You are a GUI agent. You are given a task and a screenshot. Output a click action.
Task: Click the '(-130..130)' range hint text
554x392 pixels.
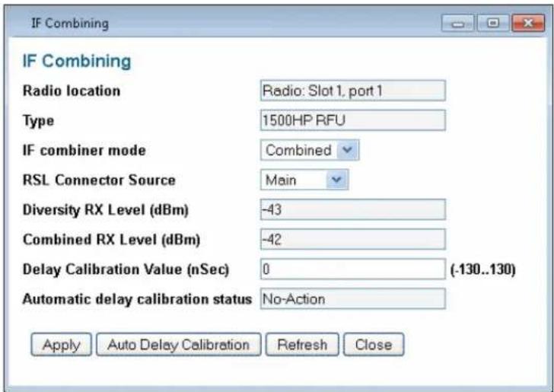coord(483,269)
